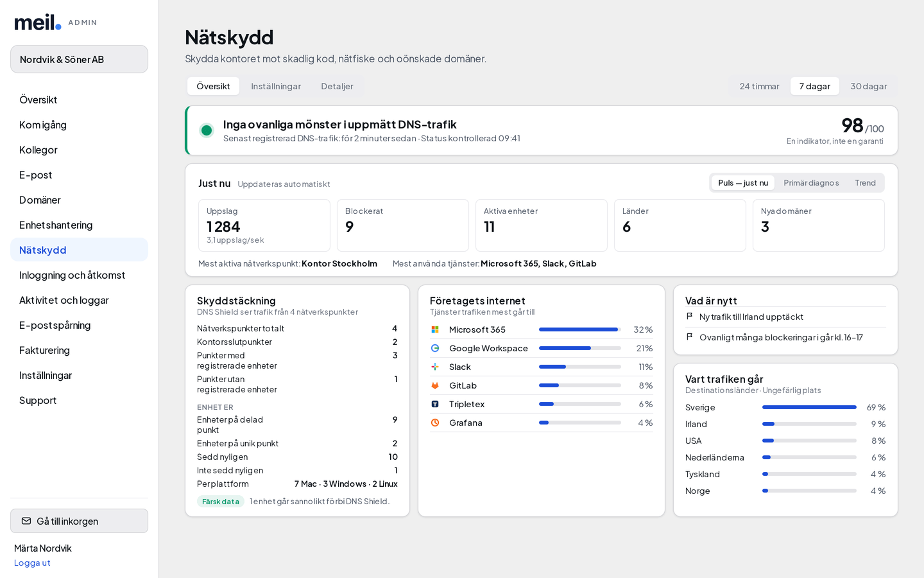The height and width of the screenshot is (578, 924).
Task: Click the Microsoft 365 logo icon
Action: (x=435, y=329)
